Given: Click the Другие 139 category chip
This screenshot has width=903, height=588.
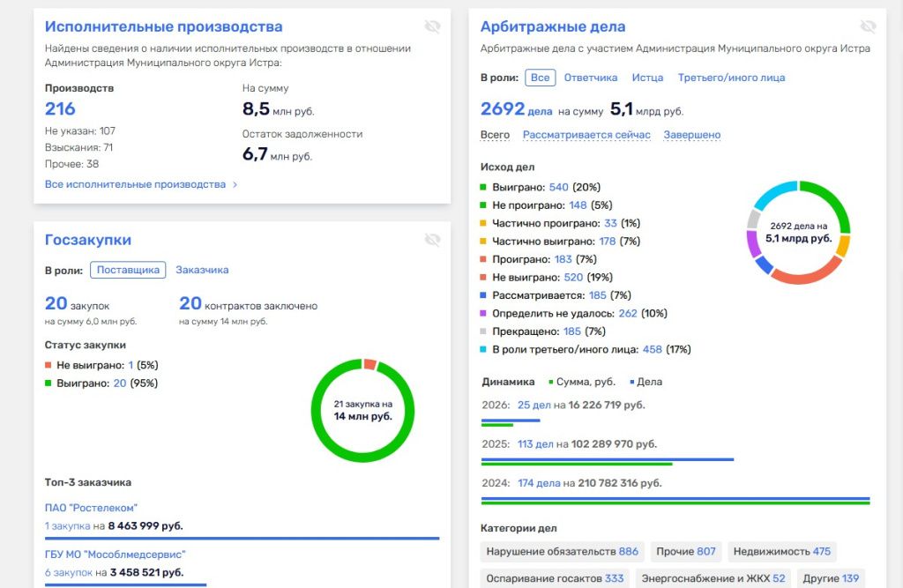Looking at the screenshot, I should 829,578.
